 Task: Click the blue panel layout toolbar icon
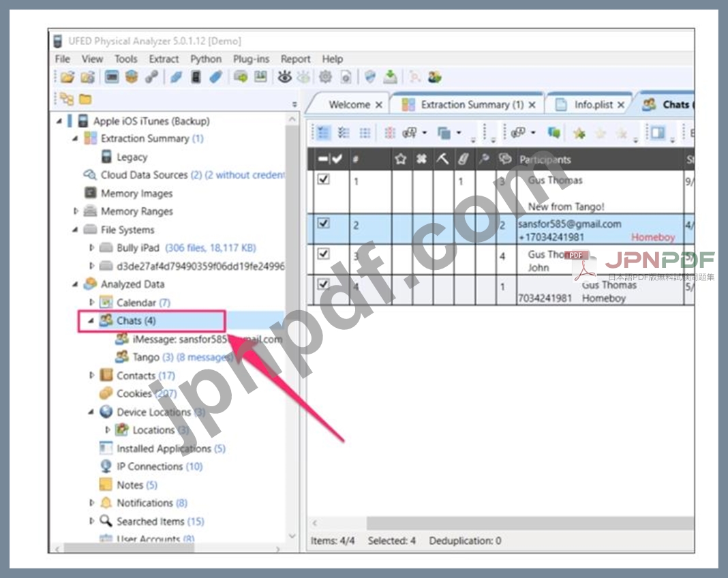[x=657, y=133]
